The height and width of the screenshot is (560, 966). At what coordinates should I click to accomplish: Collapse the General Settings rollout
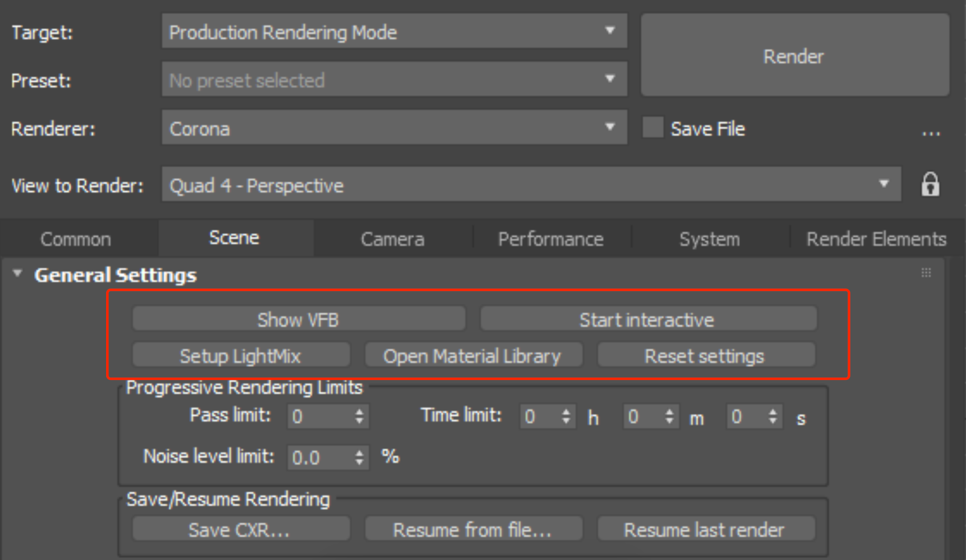point(17,273)
